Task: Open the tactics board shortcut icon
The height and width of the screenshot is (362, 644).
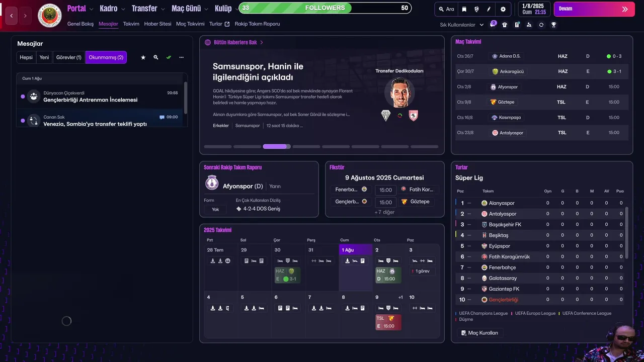Action: (517, 25)
